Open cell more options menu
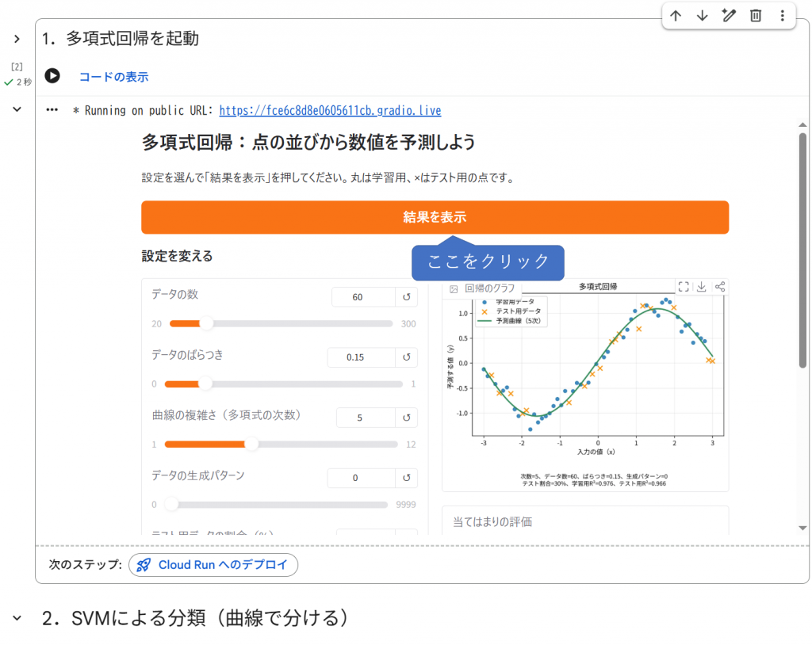This screenshot has width=812, height=645. (x=783, y=16)
